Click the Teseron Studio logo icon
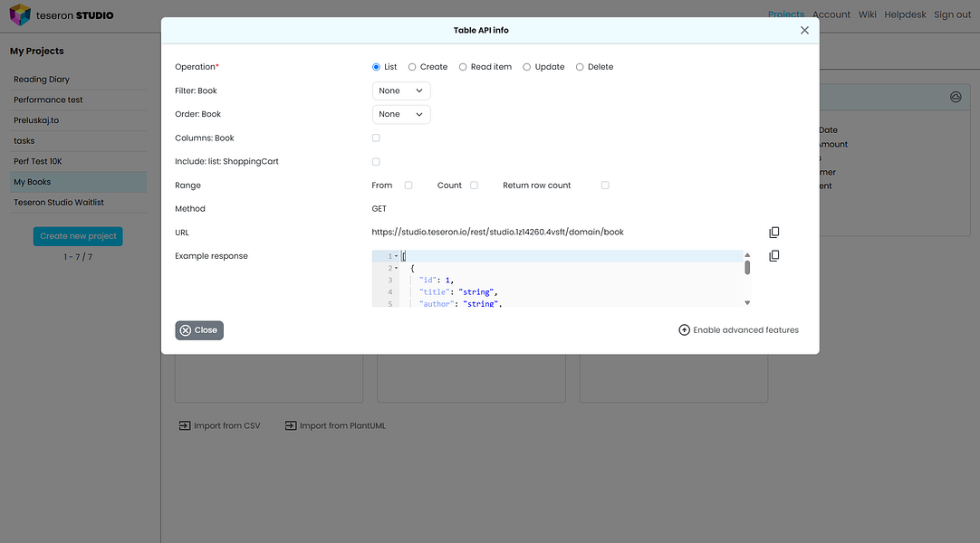This screenshot has width=980, height=543. pyautogui.click(x=20, y=15)
